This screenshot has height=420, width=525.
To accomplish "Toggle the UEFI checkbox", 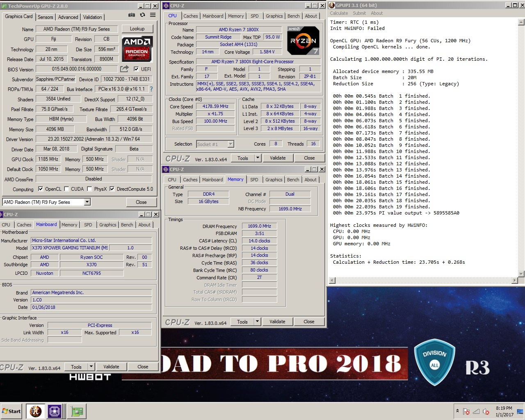I will pyautogui.click(x=136, y=69).
